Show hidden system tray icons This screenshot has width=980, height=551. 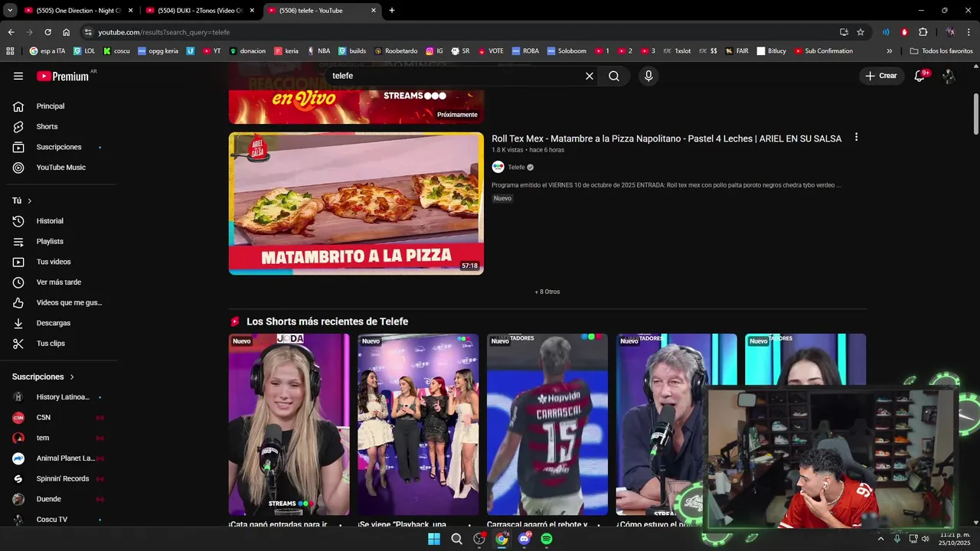point(880,539)
